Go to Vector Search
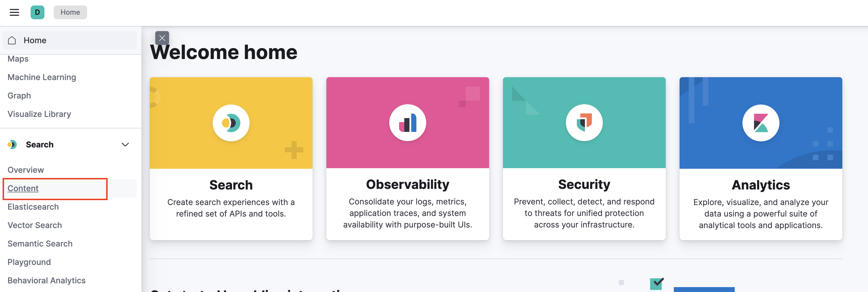The image size is (868, 292). point(35,225)
